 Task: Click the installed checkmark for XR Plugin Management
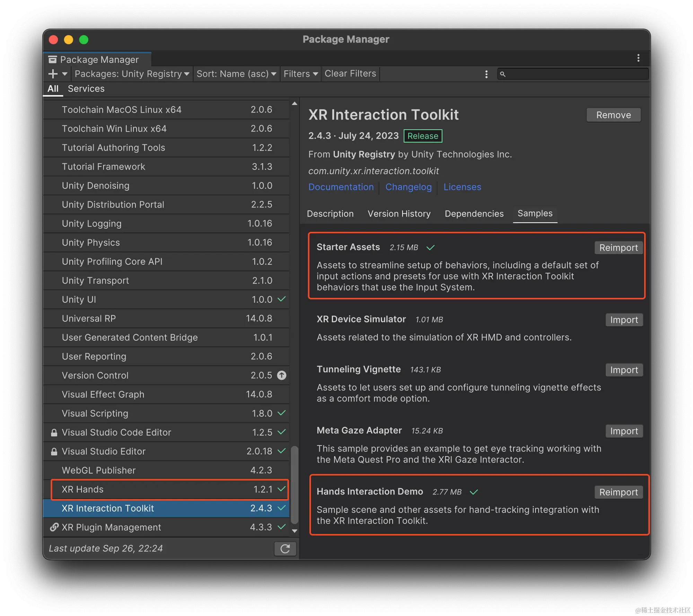coord(282,527)
